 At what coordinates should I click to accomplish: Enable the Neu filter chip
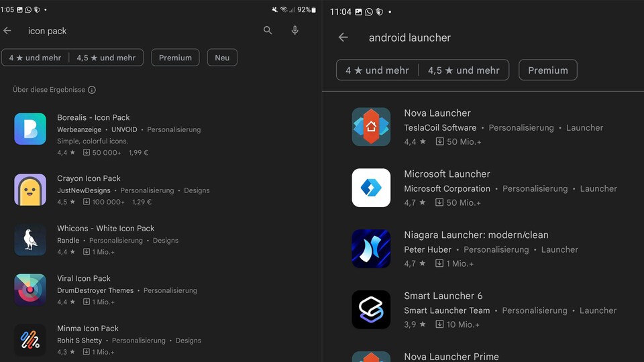coord(222,58)
